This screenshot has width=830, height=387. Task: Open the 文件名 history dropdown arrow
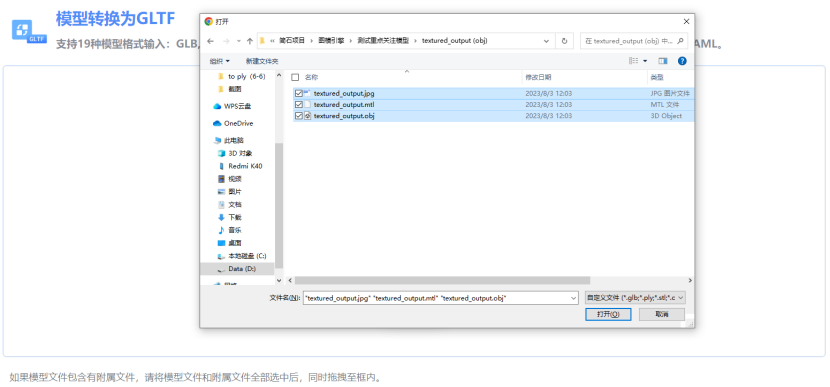point(574,299)
